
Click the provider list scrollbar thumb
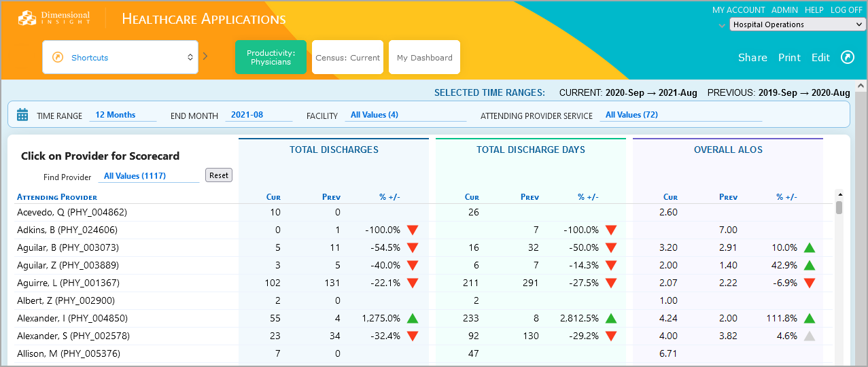pyautogui.click(x=839, y=207)
